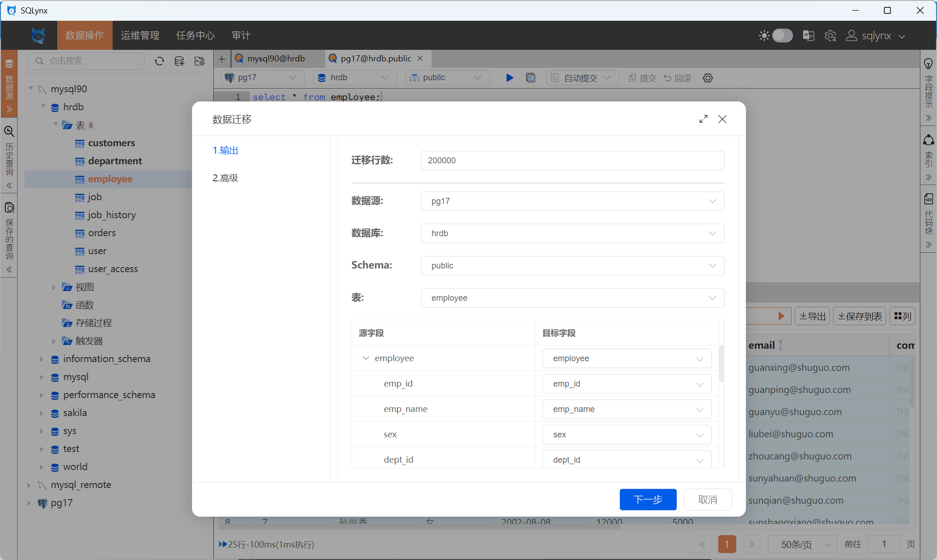Open the emp_name target field dropdown
The width and height of the screenshot is (937, 560).
point(626,409)
